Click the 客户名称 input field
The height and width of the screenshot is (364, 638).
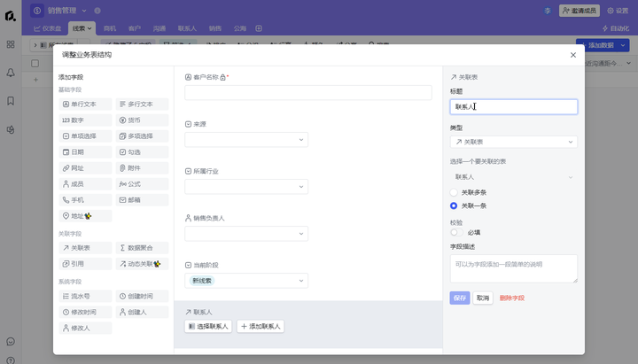[x=308, y=93]
